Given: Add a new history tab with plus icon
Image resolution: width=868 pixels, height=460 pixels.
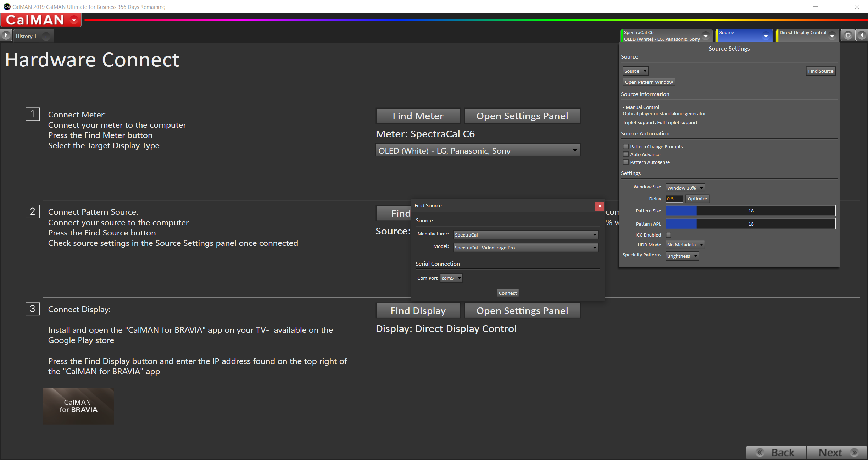Looking at the screenshot, I should click(46, 36).
